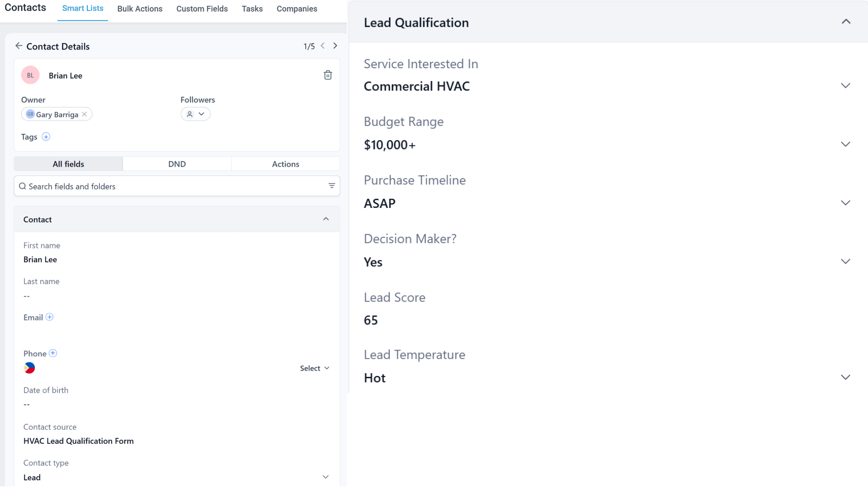Viewport: 868px width, 488px height.
Task: Go to the previous contact arrow
Action: (323, 46)
